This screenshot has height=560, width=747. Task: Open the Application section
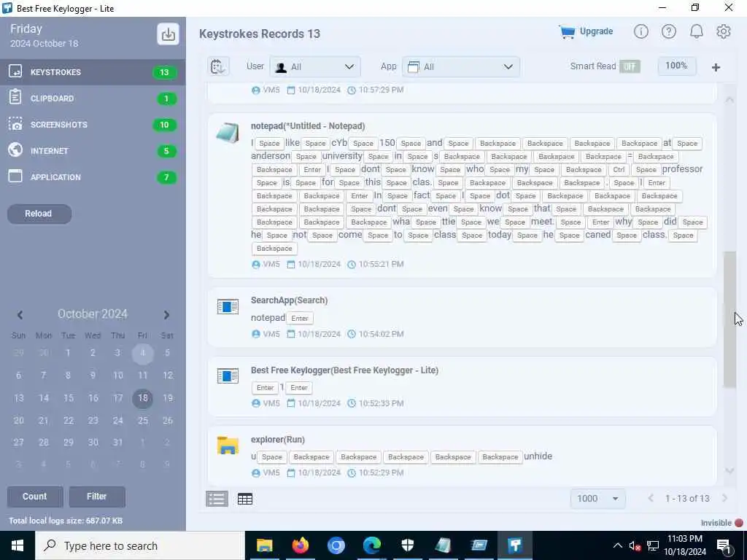tap(93, 177)
